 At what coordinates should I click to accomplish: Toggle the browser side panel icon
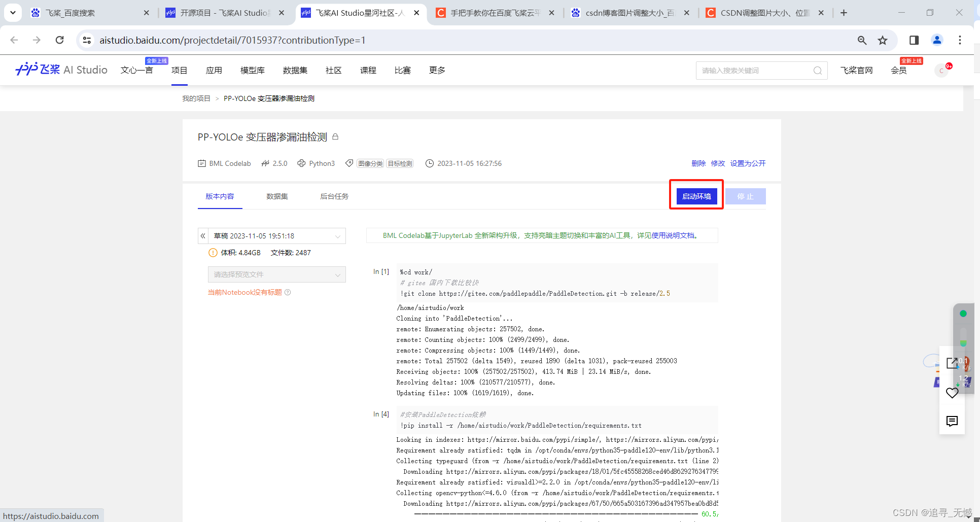[x=914, y=40]
